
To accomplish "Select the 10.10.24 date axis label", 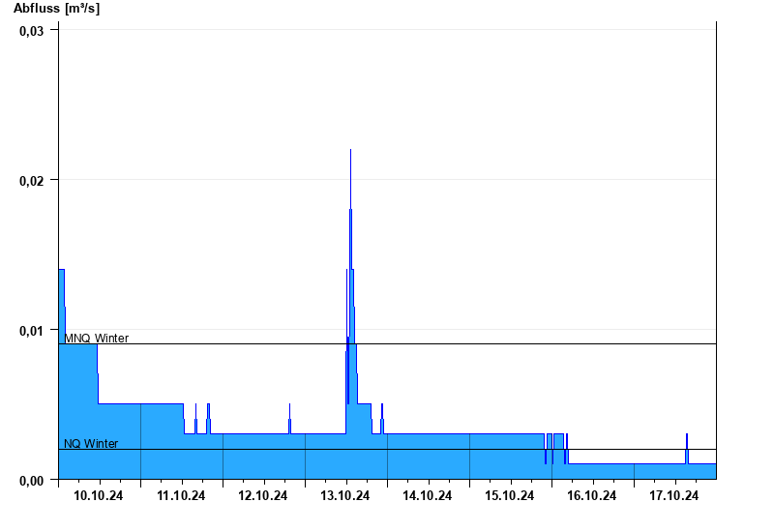I will point(99,495).
